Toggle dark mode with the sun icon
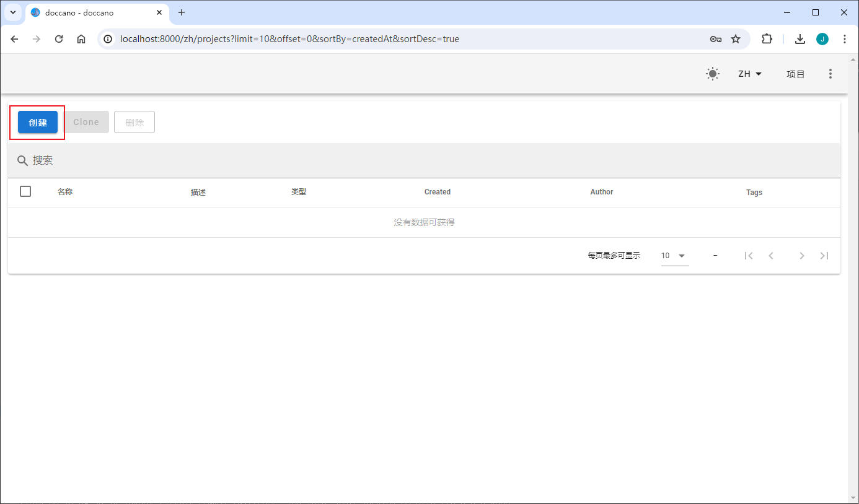 (712, 74)
